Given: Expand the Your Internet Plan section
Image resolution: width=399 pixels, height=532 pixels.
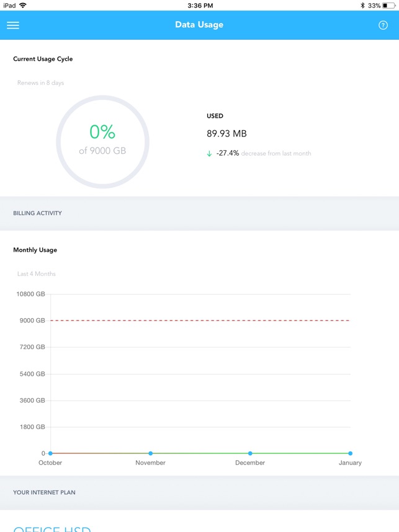Looking at the screenshot, I should pos(44,493).
